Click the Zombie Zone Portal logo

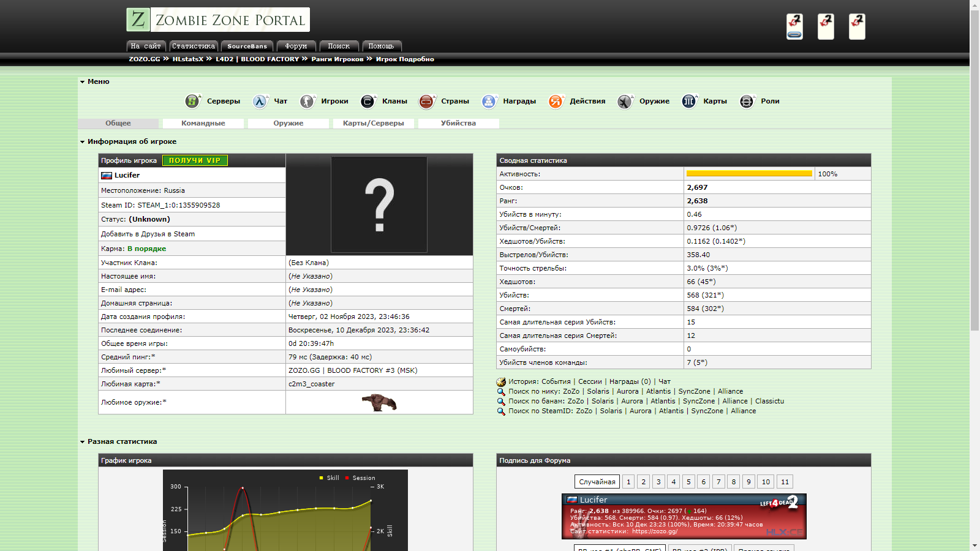point(218,20)
